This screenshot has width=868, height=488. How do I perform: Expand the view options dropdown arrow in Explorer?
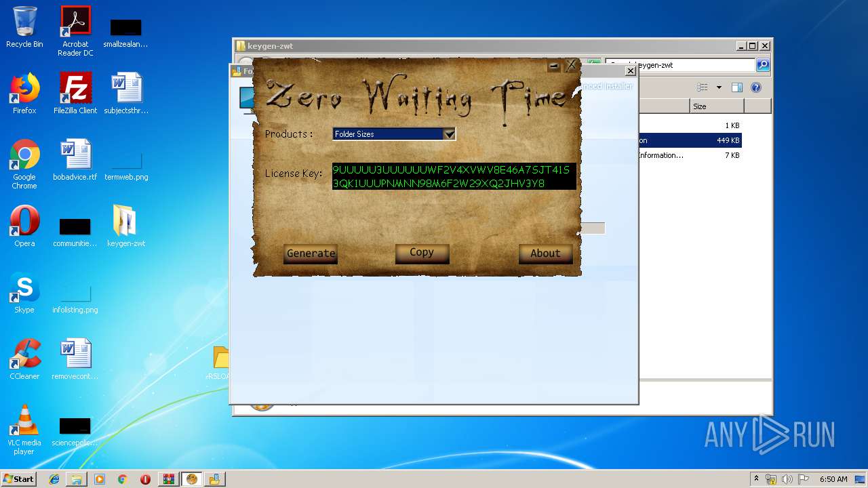(x=719, y=87)
